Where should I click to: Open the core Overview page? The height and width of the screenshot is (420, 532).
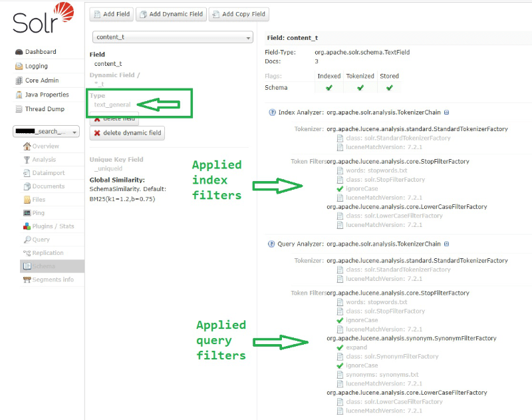[x=45, y=146]
